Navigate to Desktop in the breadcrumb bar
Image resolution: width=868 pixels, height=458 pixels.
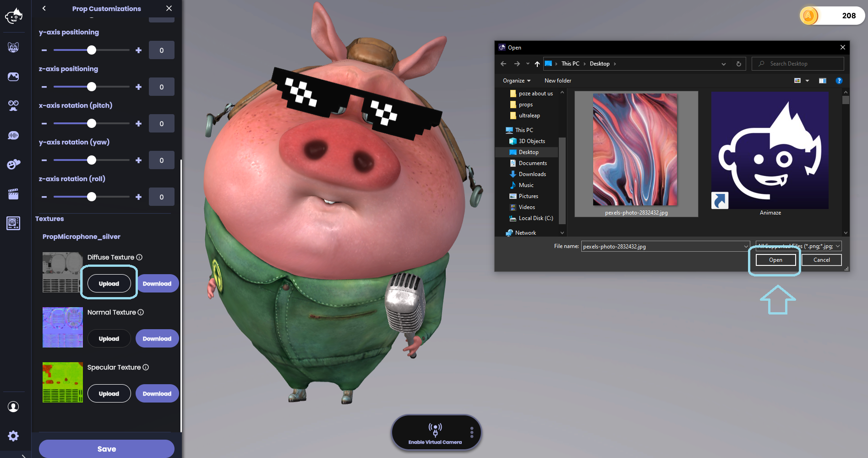pos(600,63)
